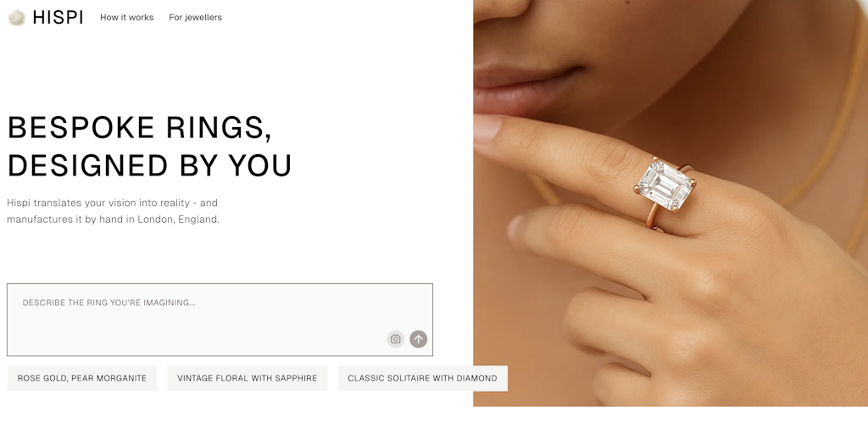Click the manufactures it by hand in London line
The height and width of the screenshot is (434, 868).
click(x=113, y=220)
